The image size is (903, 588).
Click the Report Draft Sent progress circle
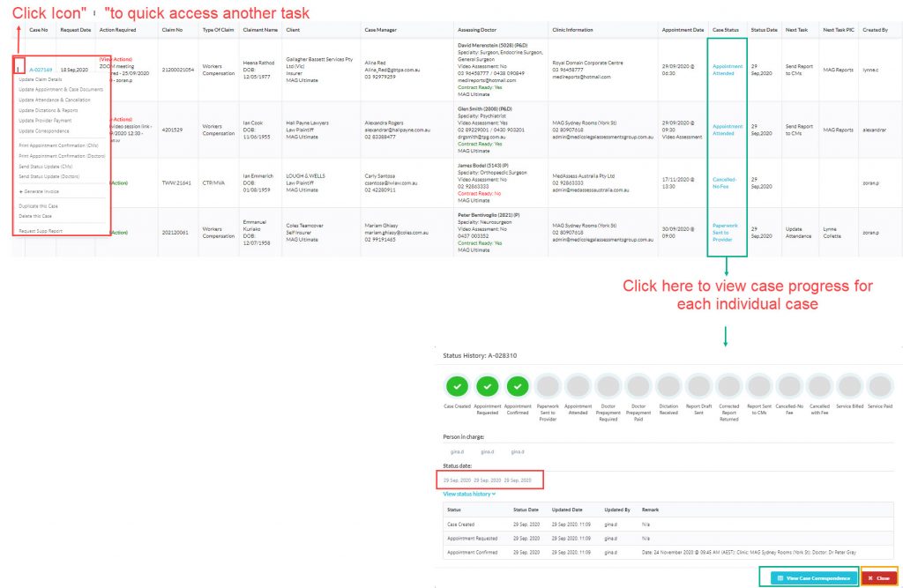click(698, 386)
